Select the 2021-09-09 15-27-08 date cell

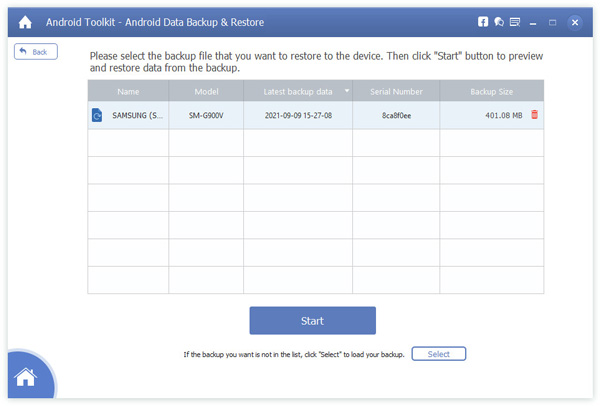tap(298, 115)
